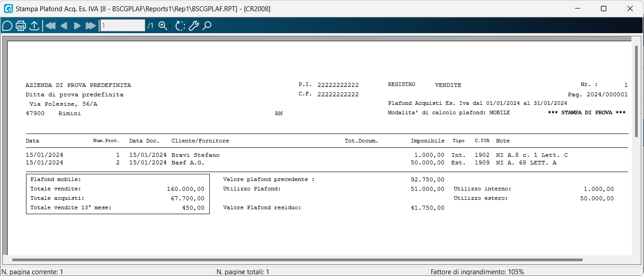
Task: Click the IVA code 1902
Action: tap(482, 155)
